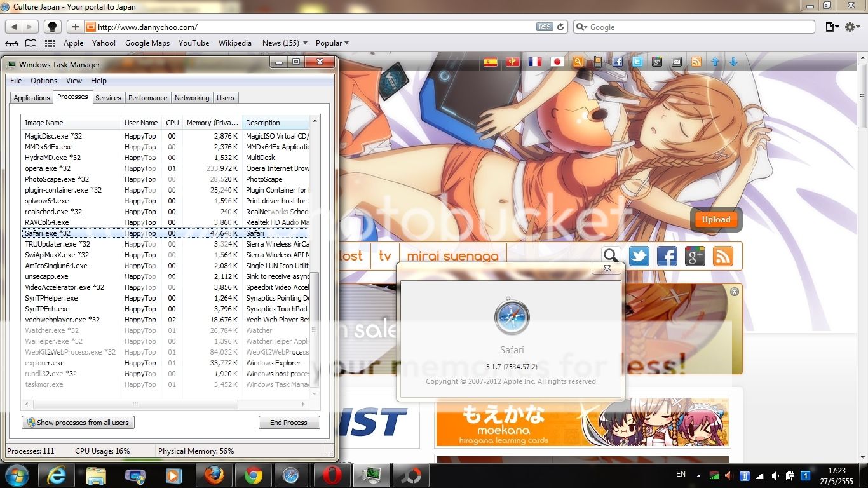Screen dimensions: 868x488
Task: Select the opera.exe *32 process row
Action: (48, 168)
